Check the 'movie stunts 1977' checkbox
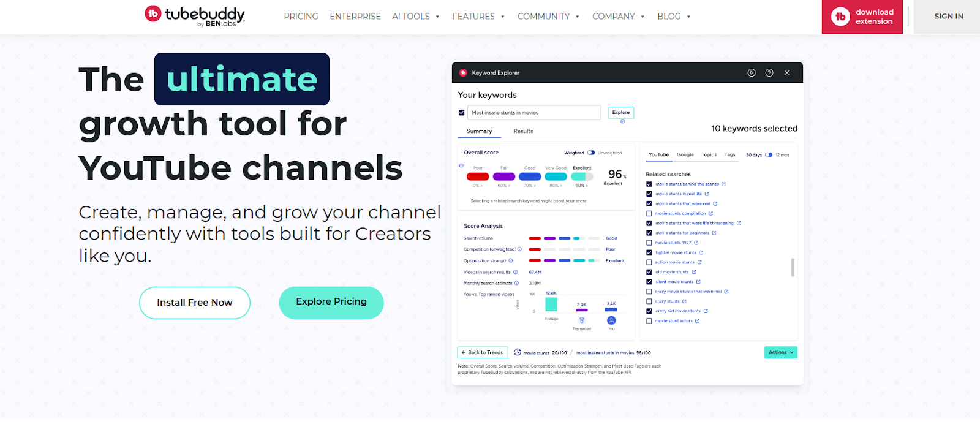This screenshot has width=980, height=443. pos(649,243)
